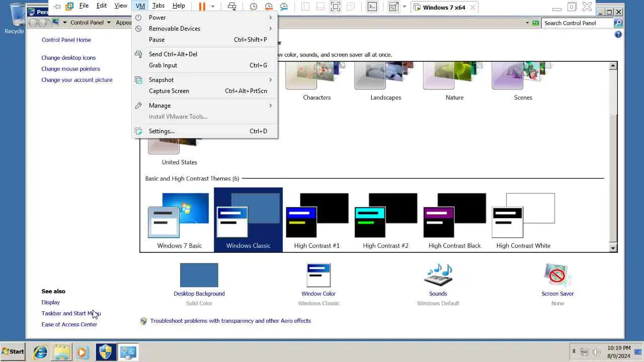Viewport: 644px width, 362px height.
Task: Expand the Power submenu
Action: [x=205, y=18]
